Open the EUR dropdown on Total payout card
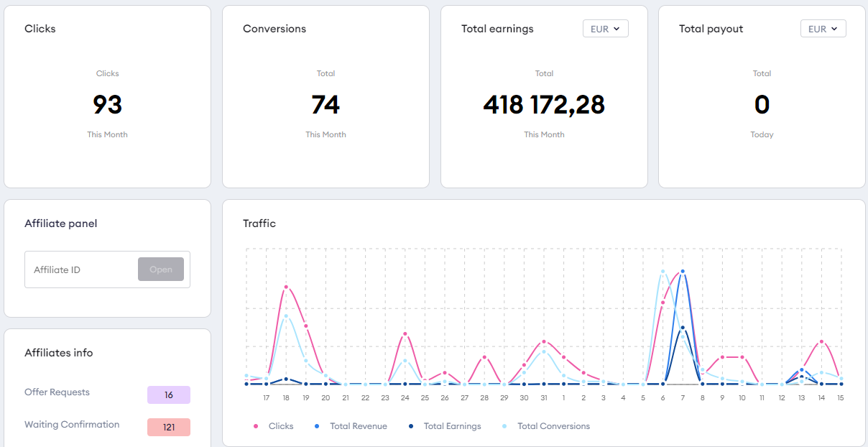This screenshot has width=868, height=447. [x=823, y=29]
